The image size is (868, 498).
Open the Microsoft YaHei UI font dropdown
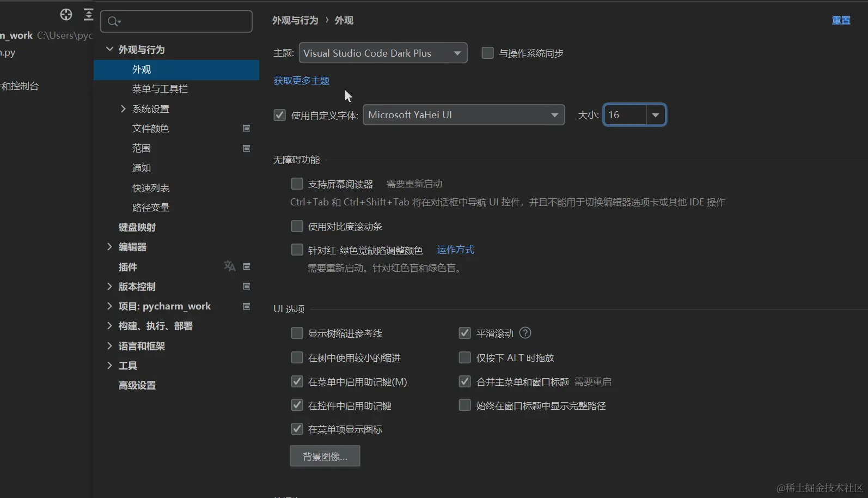point(463,115)
